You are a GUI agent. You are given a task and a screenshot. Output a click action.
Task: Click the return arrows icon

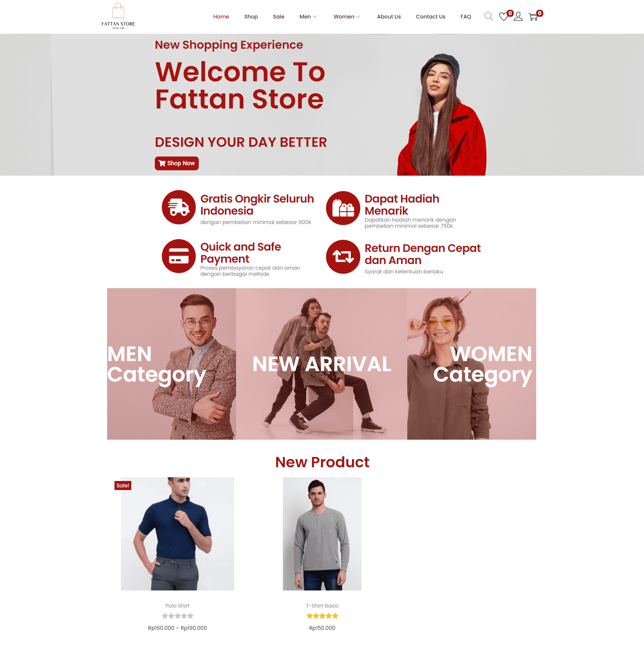[x=343, y=257]
